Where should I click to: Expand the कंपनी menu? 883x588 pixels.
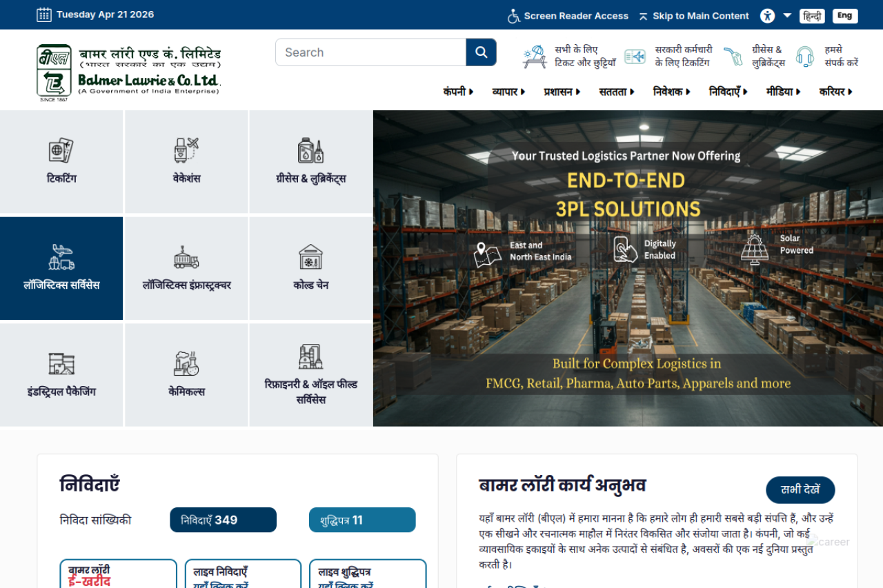click(x=458, y=92)
